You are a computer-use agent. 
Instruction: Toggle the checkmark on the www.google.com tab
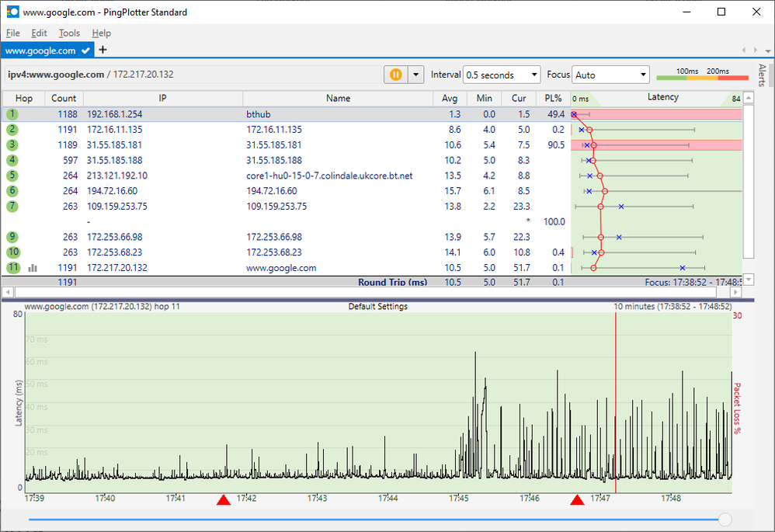85,50
